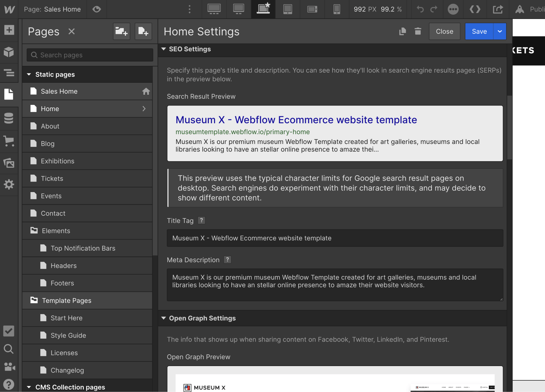Select the Sales Home page
Viewport: 545px width, 392px height.
pyautogui.click(x=87, y=92)
